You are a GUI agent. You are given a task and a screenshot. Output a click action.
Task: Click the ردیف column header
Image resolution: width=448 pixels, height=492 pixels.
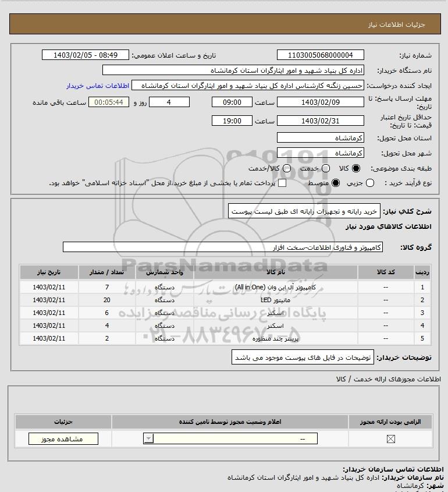click(422, 272)
